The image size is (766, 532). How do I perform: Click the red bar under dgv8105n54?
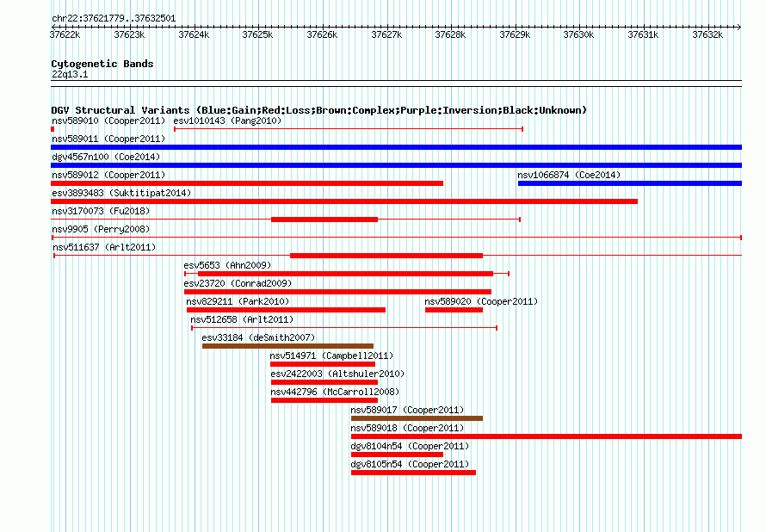pos(413,473)
